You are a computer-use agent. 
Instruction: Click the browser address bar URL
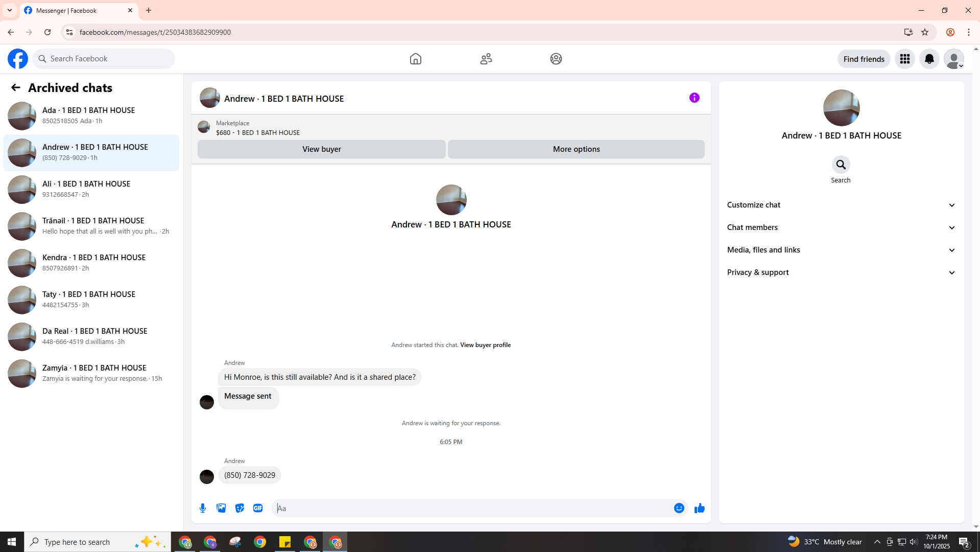coord(155,32)
